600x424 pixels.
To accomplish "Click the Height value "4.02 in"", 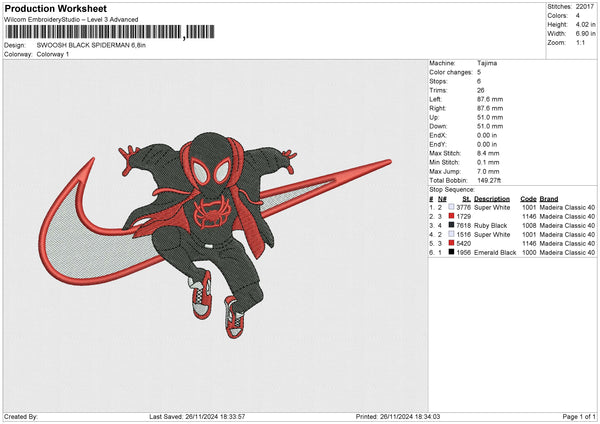I will 585,24.
